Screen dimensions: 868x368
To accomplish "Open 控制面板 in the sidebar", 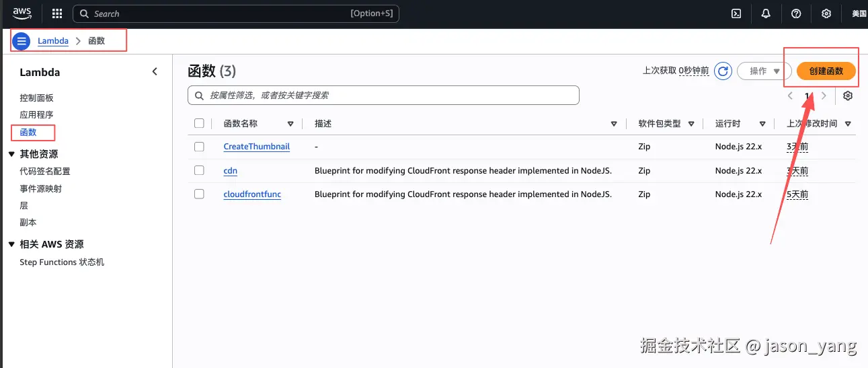I will [x=36, y=98].
